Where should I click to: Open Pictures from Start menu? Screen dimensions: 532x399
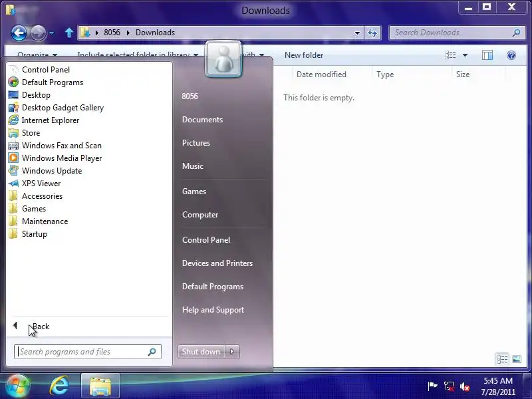coord(196,143)
